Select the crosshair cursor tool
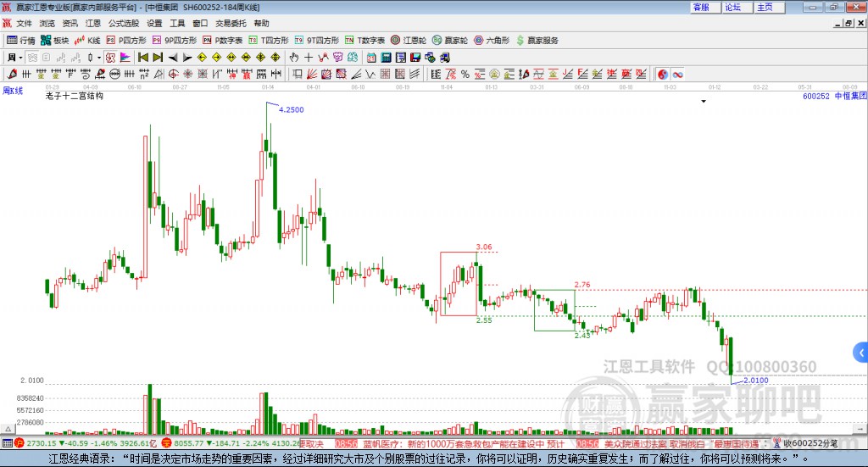Image resolution: width=868 pixels, height=467 pixels. (x=309, y=58)
